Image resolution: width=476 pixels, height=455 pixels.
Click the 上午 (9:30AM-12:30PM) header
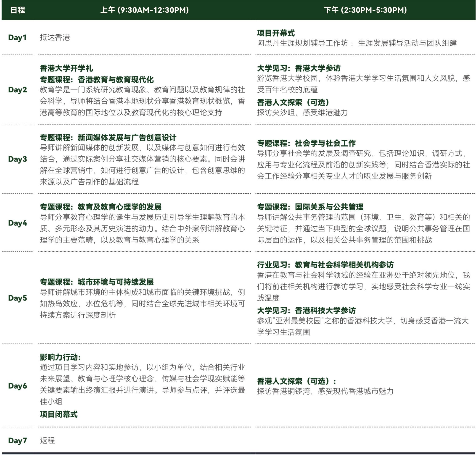coord(144,10)
